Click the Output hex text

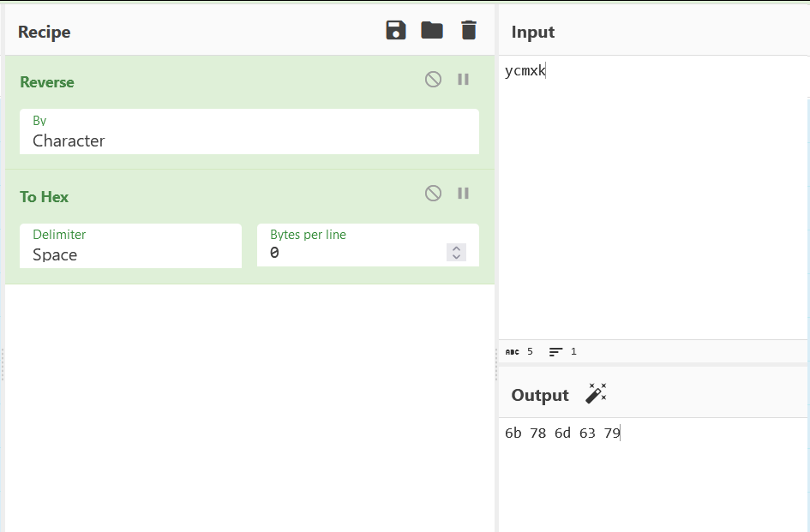(x=562, y=433)
